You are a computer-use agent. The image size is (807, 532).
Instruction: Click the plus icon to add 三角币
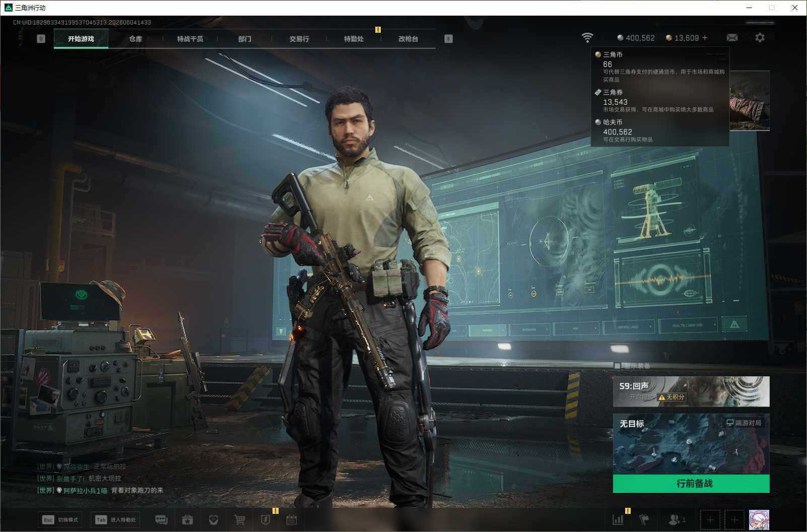click(705, 38)
